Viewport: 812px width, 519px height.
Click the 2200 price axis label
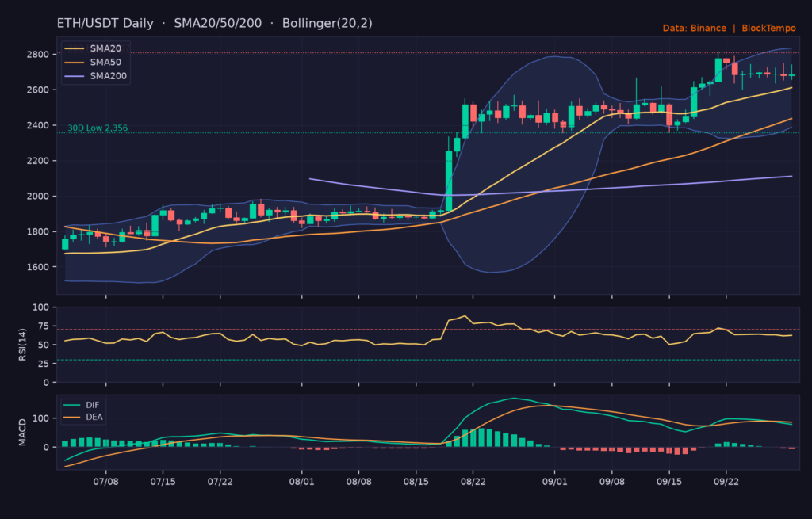(x=38, y=161)
